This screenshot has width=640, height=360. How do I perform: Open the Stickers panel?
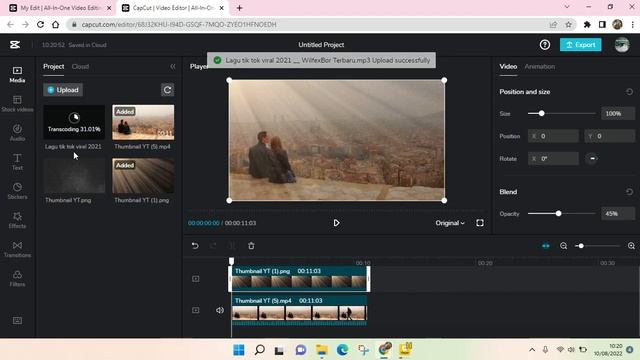[17, 191]
